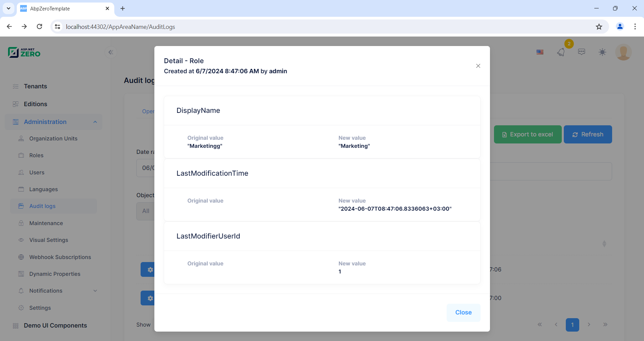Toggle the light/dark theme sun icon
The height and width of the screenshot is (341, 644).
[x=602, y=52]
